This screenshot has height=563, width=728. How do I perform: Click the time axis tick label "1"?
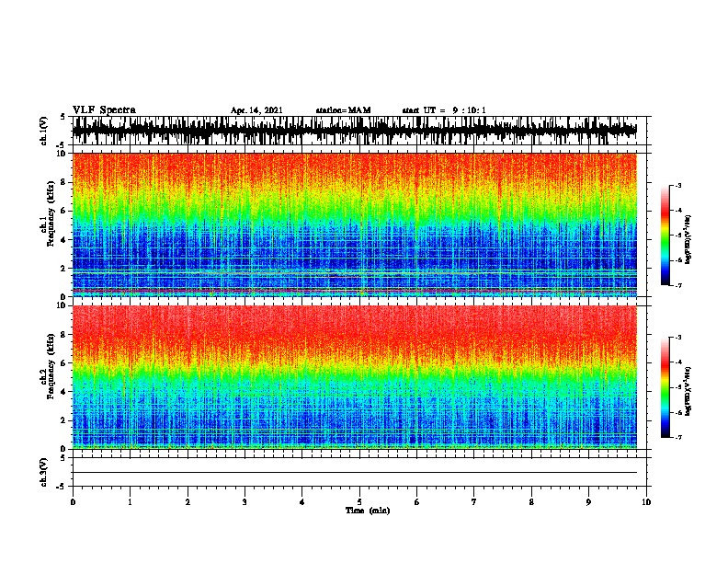point(130,502)
